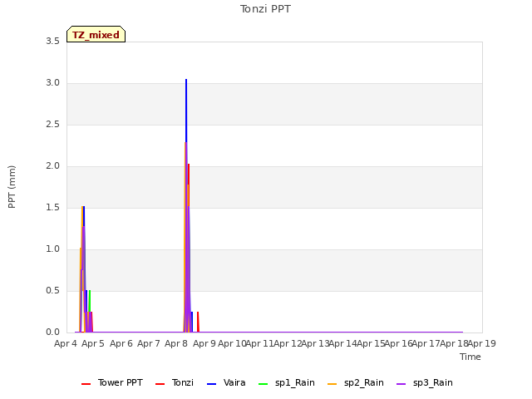Click the orange sp2_Rain legend swatch

pyautogui.click(x=332, y=384)
